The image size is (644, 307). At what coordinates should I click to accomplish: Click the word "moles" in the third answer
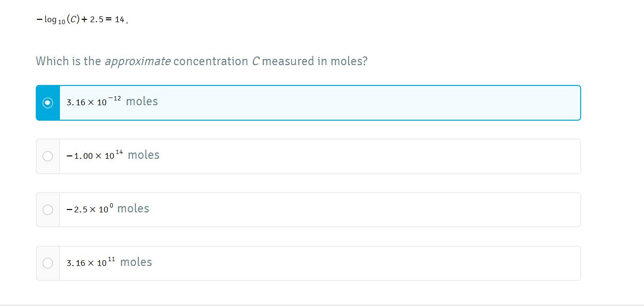coord(133,209)
